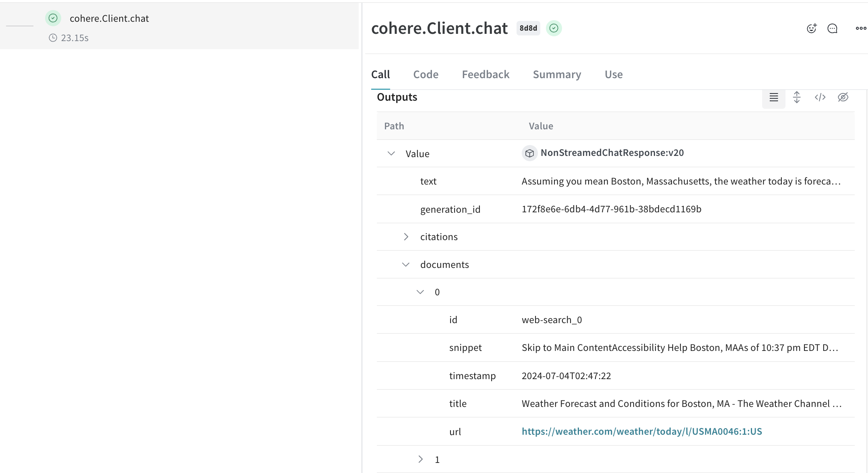Collapse document item 0
Viewport: 868px width, 473px height.
click(420, 292)
